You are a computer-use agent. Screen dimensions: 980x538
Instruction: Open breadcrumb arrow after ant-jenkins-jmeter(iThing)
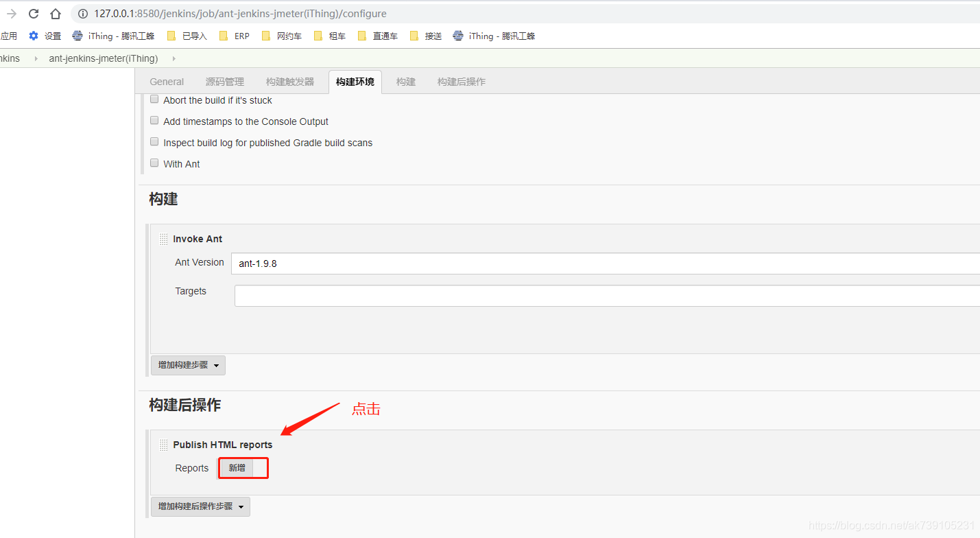[174, 58]
